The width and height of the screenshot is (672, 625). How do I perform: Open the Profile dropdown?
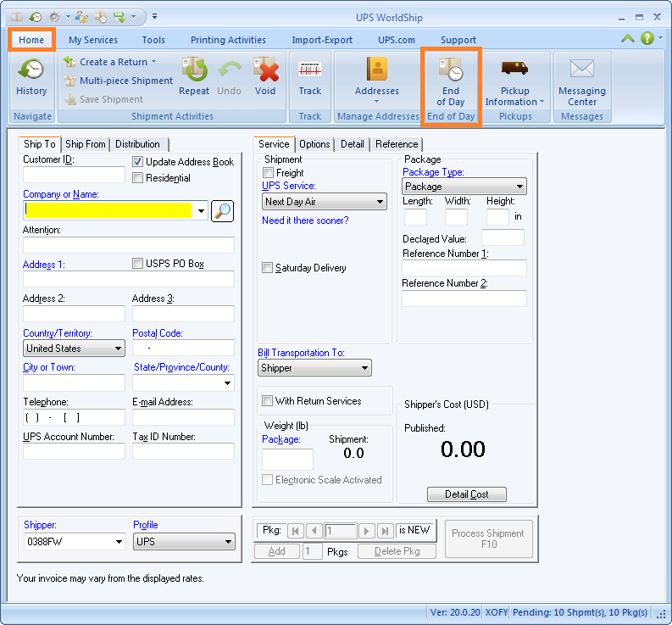coord(184,542)
